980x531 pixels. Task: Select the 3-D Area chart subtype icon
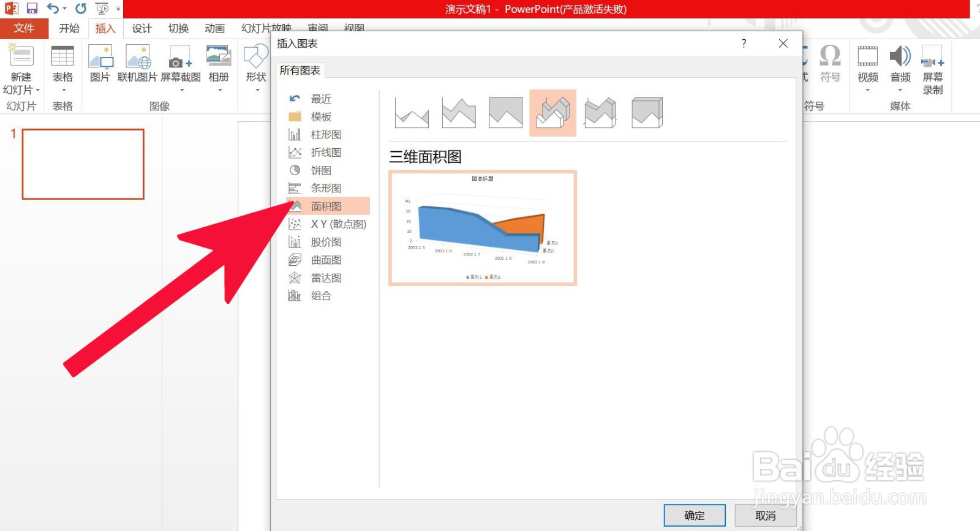552,113
